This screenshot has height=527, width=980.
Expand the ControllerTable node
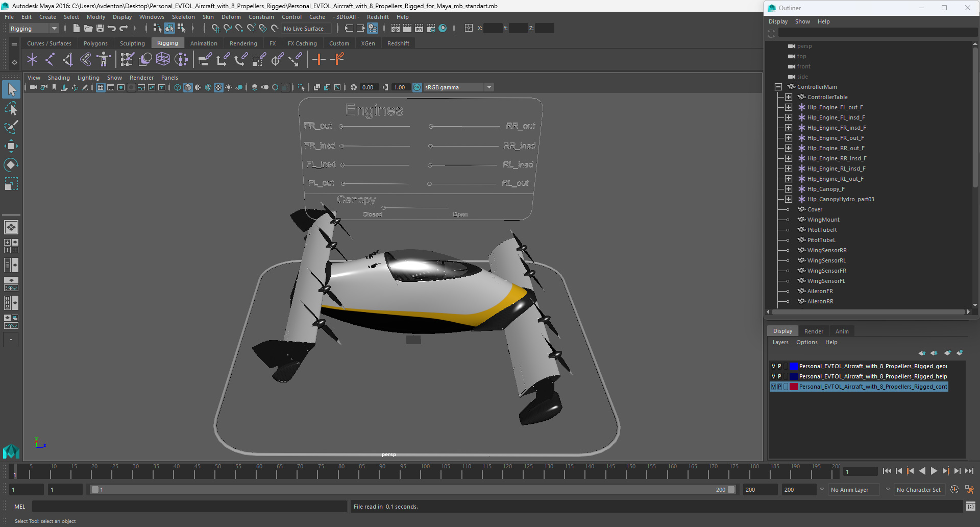789,97
